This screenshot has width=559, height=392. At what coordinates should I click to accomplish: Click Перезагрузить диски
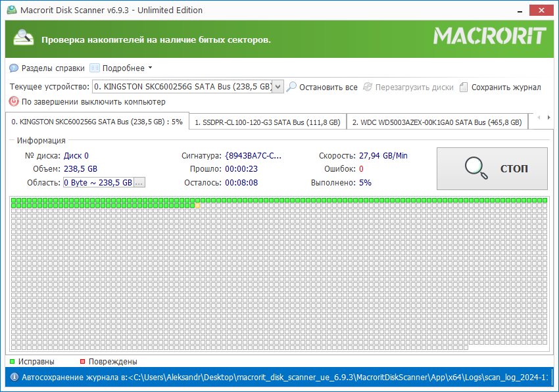[414, 87]
